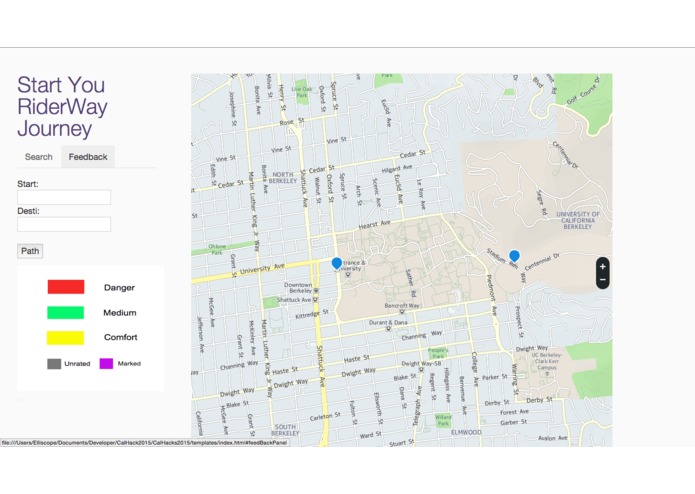Click the Durant & Dana stop label

pyautogui.click(x=388, y=323)
